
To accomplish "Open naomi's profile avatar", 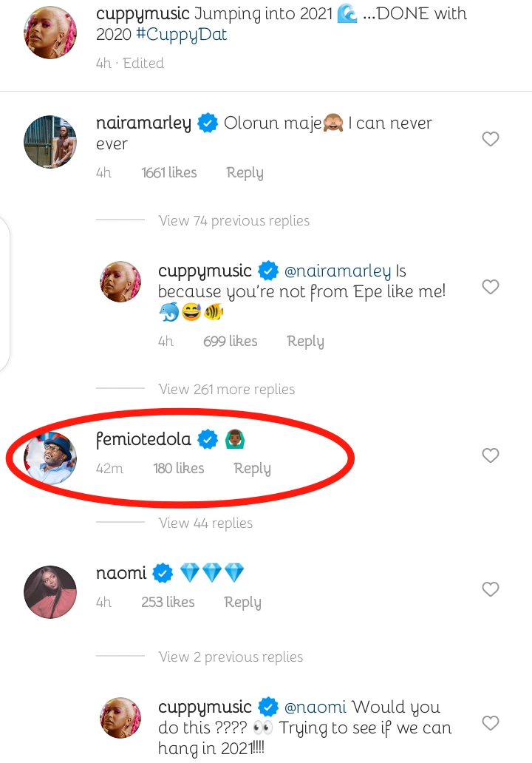I will 51,591.
